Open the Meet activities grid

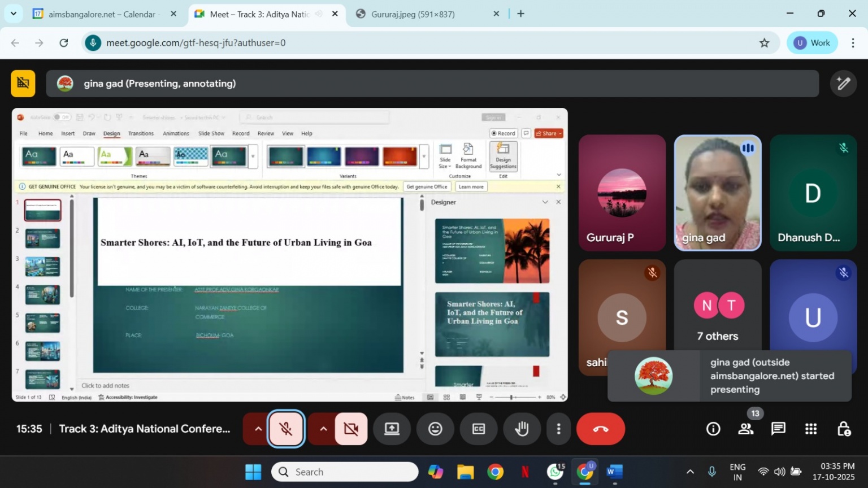pos(811,429)
